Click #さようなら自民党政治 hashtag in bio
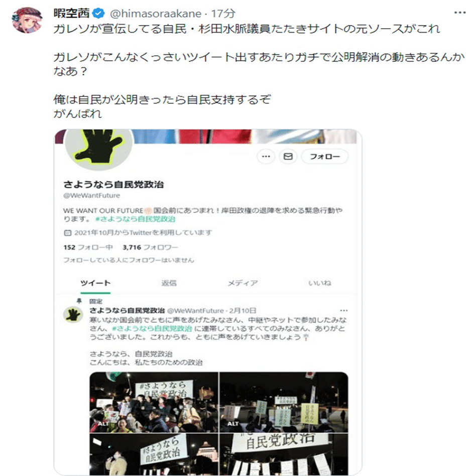The width and height of the screenshot is (476, 476). [135, 219]
